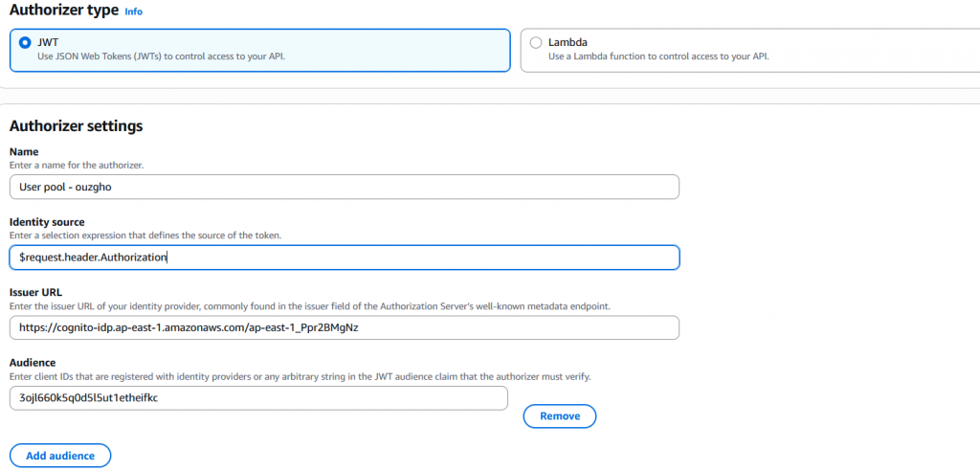
Task: Click the Name field label
Action: click(24, 152)
